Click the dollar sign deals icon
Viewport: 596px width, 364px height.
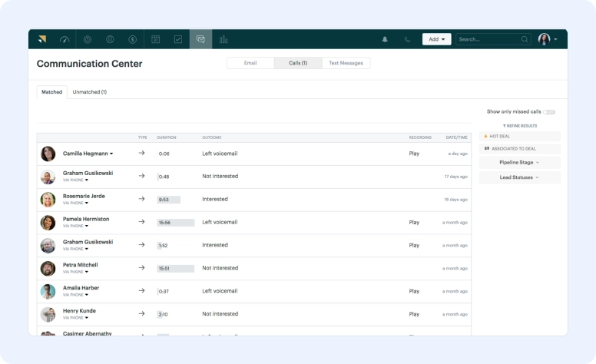133,39
